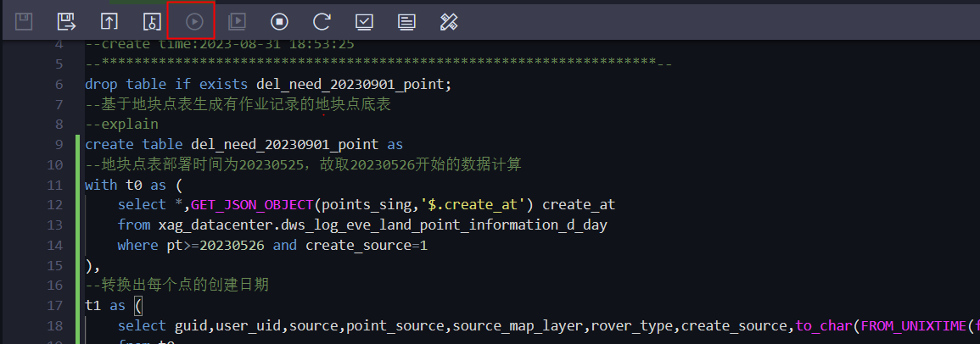Viewport: 980px width, 344px height.
Task: Click the run-with-parameters stacked play icon
Action: point(238,21)
